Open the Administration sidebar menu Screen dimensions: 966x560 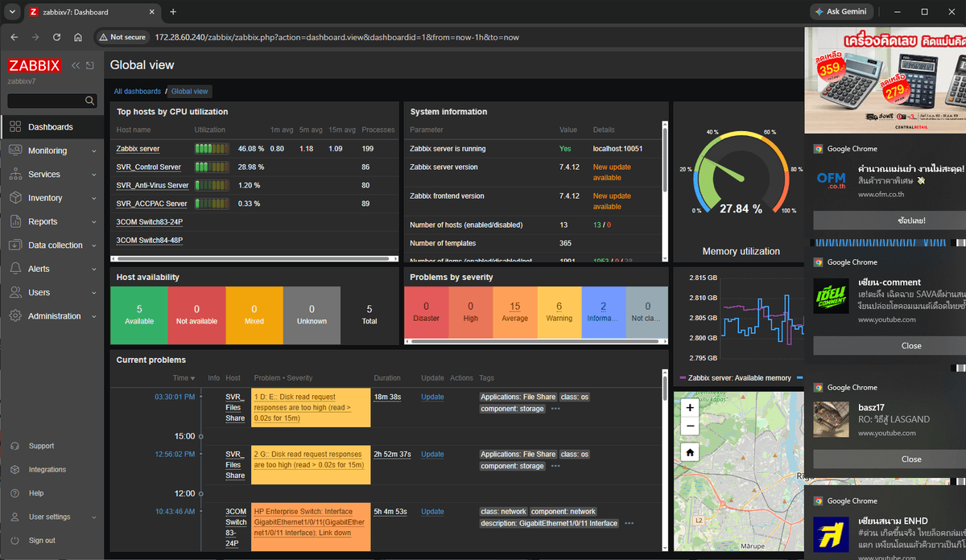pos(52,316)
